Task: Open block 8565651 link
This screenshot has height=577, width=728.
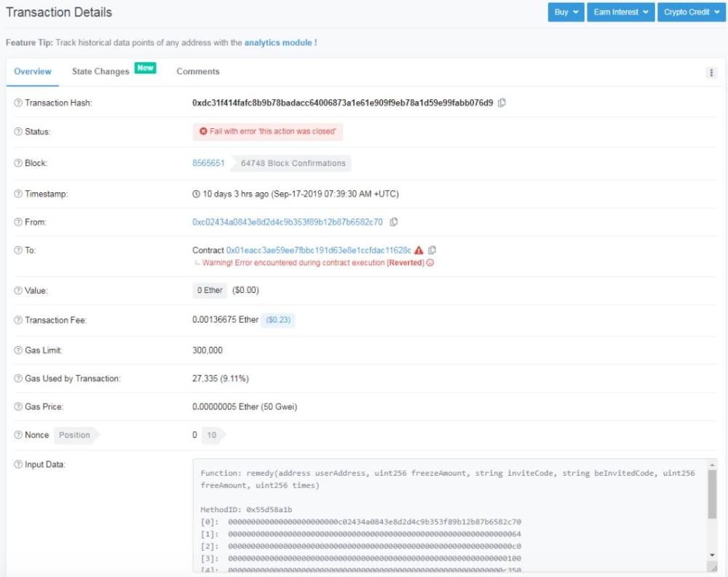Action: pyautogui.click(x=208, y=163)
